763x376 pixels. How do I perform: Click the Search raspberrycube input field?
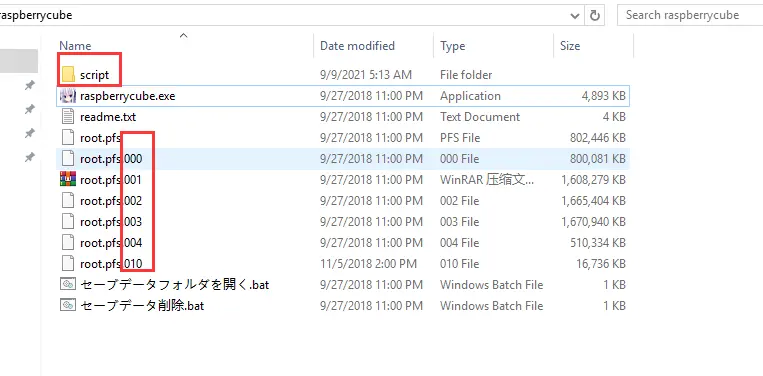pyautogui.click(x=690, y=15)
